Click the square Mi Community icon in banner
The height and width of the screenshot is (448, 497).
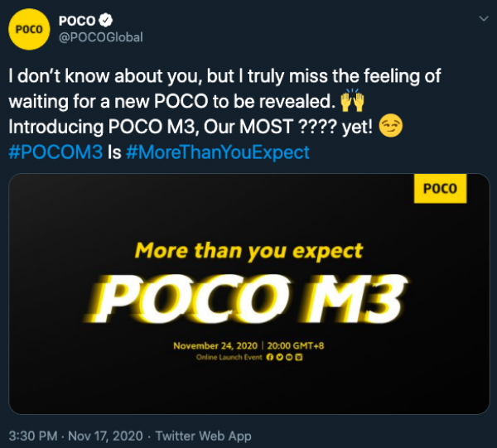click(299, 357)
